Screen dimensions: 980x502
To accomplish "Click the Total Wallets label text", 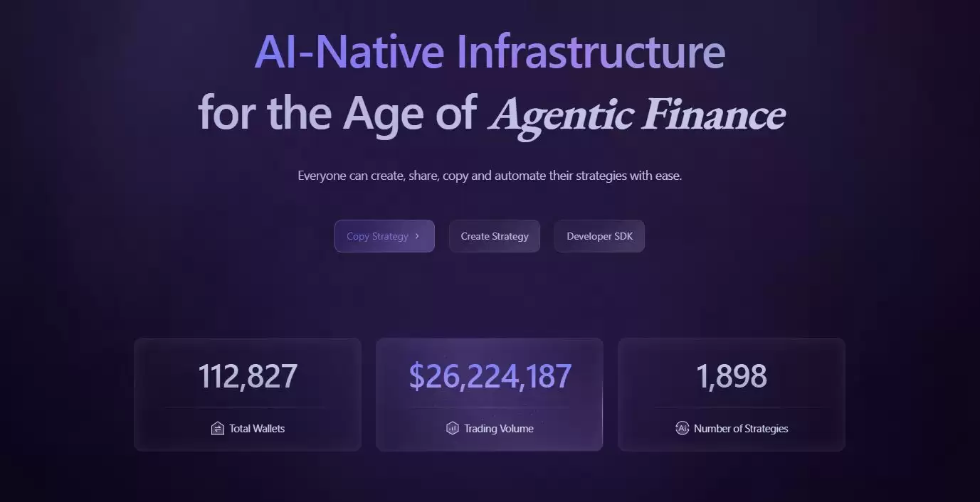I will pos(257,429).
